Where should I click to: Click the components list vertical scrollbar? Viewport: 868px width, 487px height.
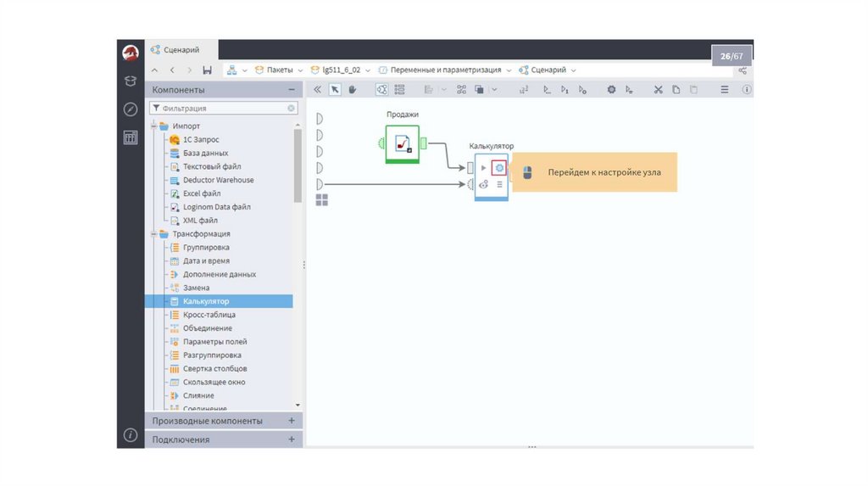298,170
